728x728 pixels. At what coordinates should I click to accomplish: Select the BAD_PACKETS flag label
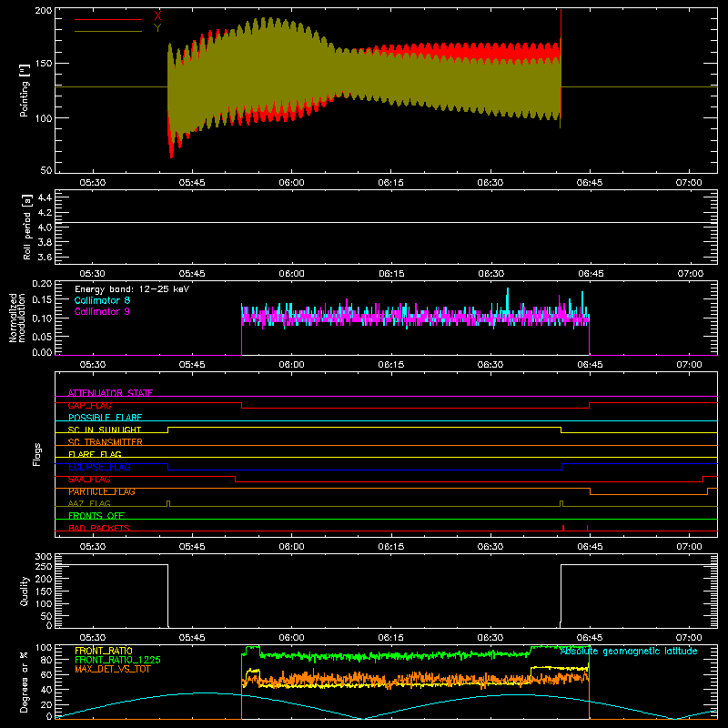click(x=99, y=528)
